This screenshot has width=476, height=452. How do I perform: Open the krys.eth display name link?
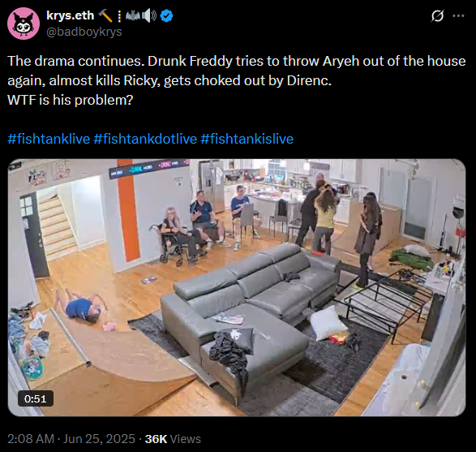pyautogui.click(x=70, y=15)
